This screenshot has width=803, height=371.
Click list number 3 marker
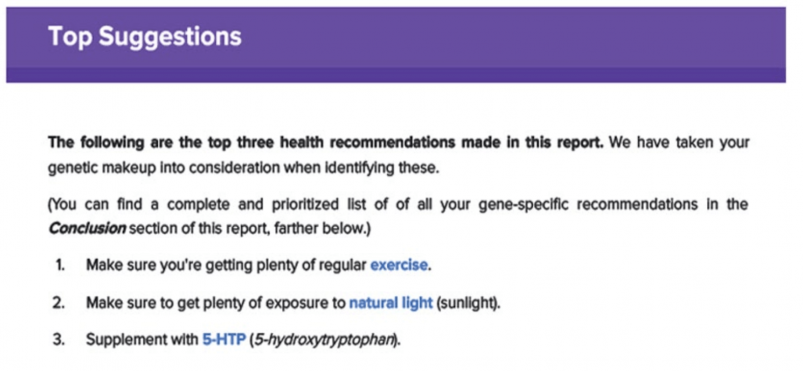point(59,340)
